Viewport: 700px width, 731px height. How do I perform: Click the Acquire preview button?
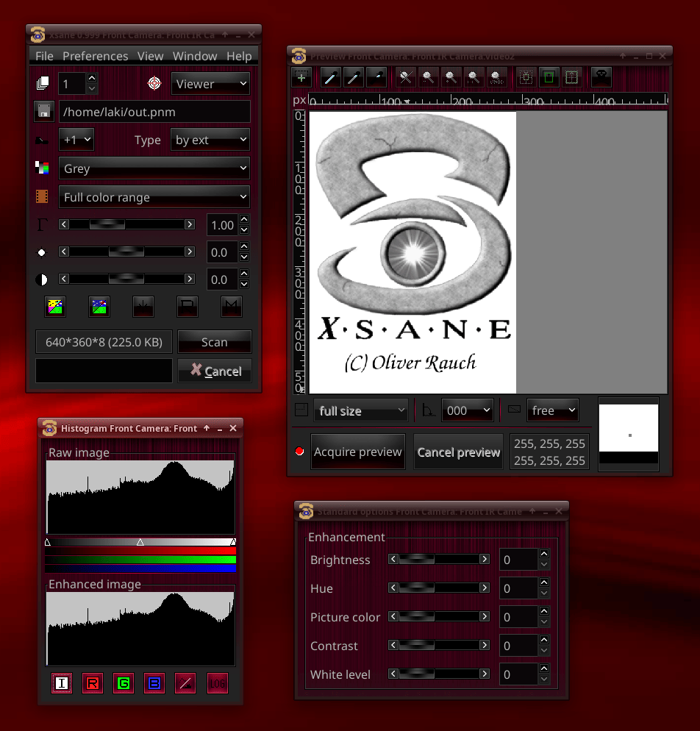[x=358, y=452]
